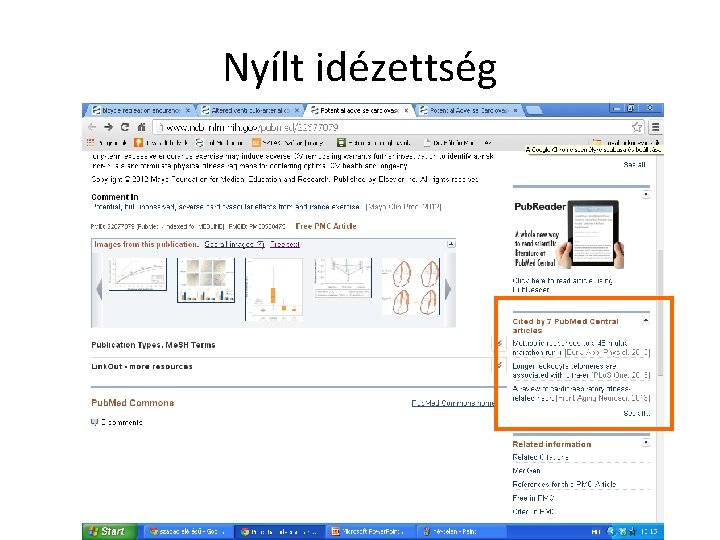The width and height of the screenshot is (720, 540).
Task: Open the PubReader tablet image
Action: pos(590,234)
